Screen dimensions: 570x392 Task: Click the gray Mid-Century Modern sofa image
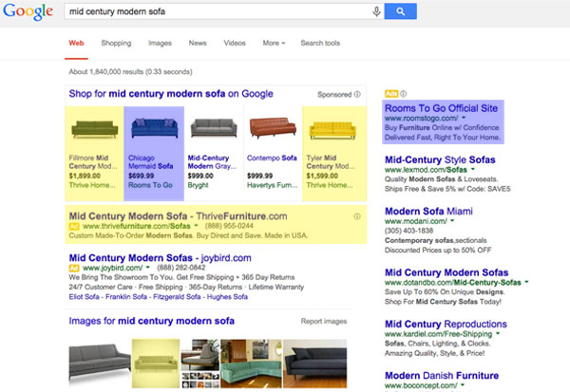pyautogui.click(x=214, y=128)
